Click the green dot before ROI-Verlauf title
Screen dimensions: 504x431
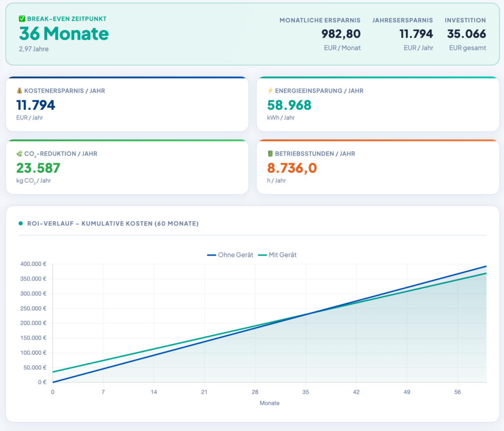click(x=21, y=224)
